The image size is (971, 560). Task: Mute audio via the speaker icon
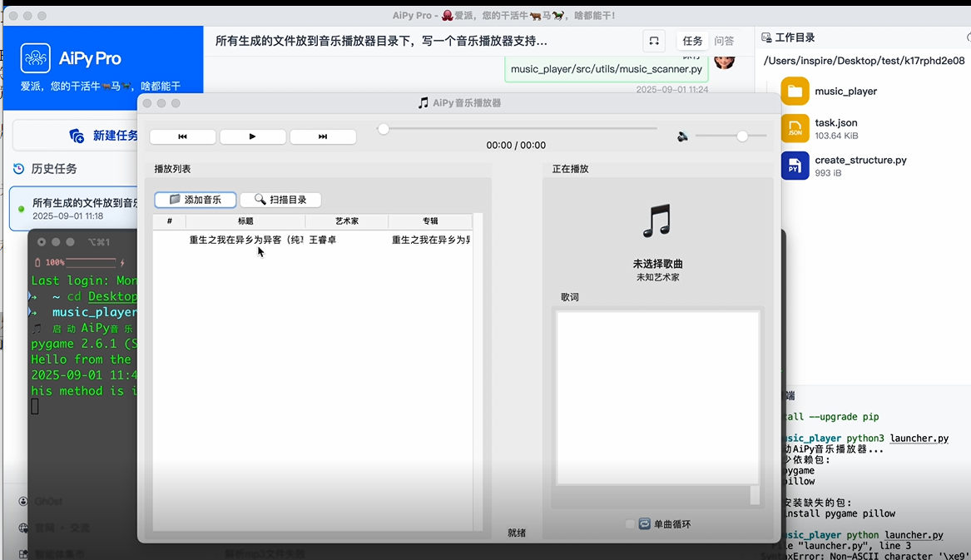click(x=682, y=136)
